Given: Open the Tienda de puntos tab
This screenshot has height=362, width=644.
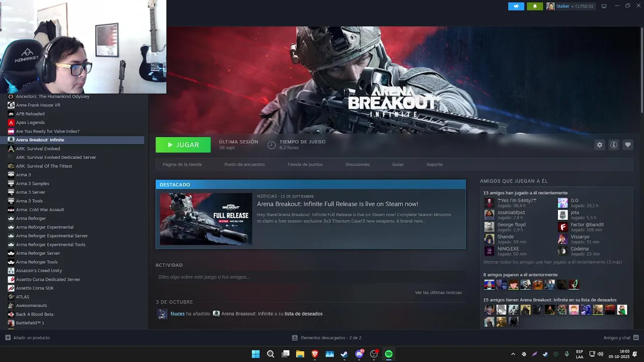Looking at the screenshot, I should tap(305, 164).
